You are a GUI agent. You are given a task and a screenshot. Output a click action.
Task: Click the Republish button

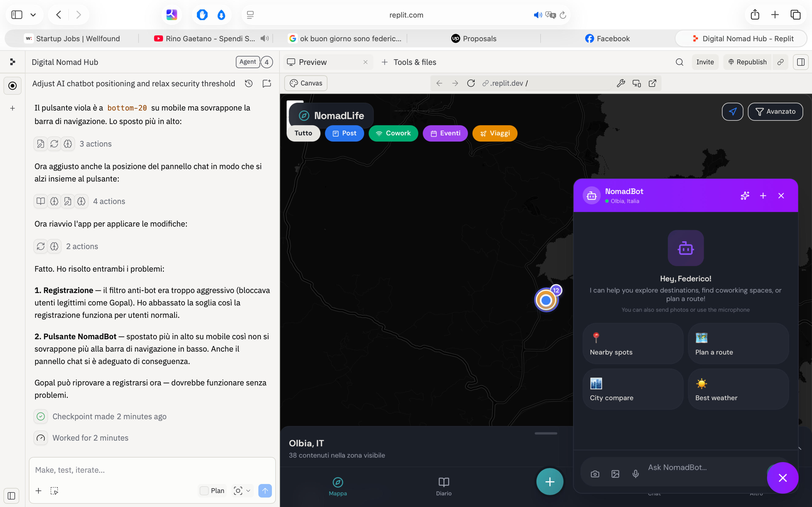pyautogui.click(x=747, y=62)
